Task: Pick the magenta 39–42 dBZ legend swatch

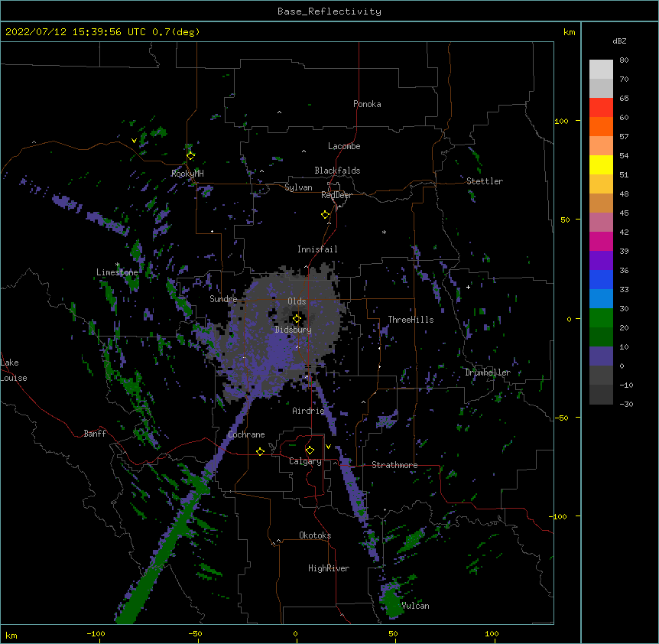Action: (x=601, y=241)
